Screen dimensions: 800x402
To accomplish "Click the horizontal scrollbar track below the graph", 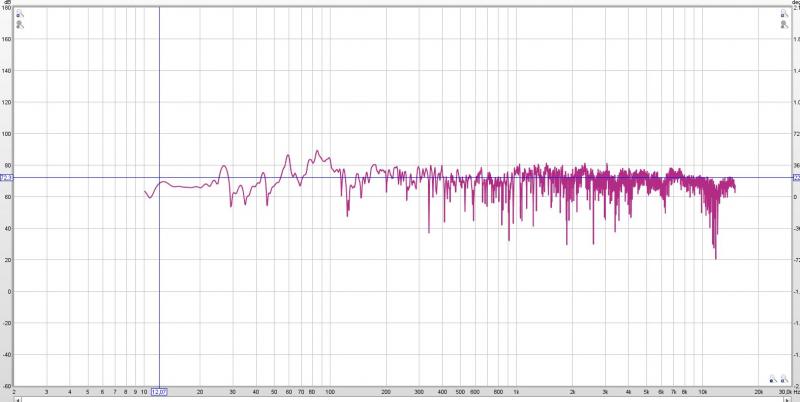I will 403,399.
